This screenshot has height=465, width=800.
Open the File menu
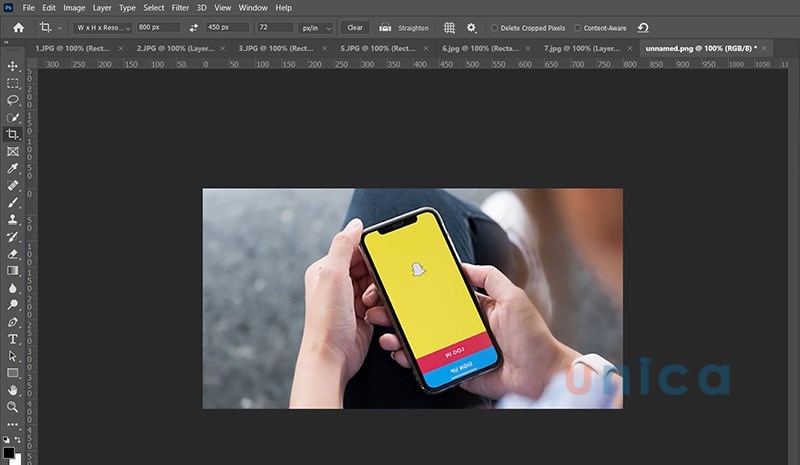[29, 8]
